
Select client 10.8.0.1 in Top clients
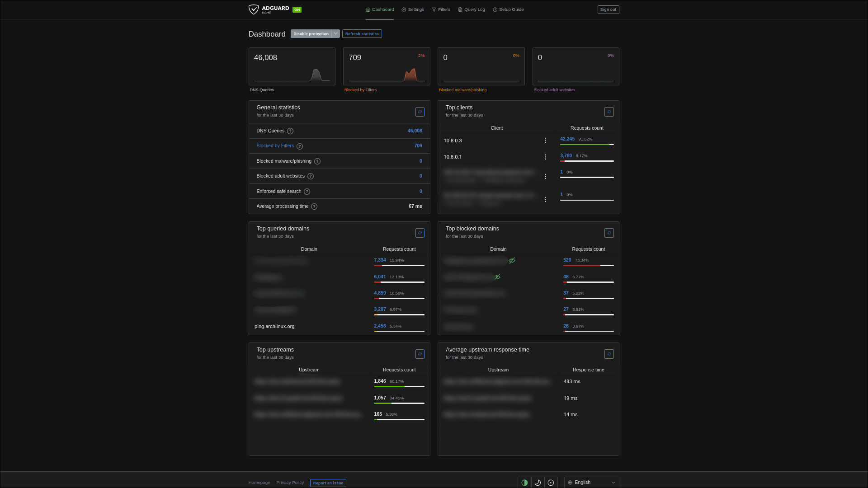point(453,157)
